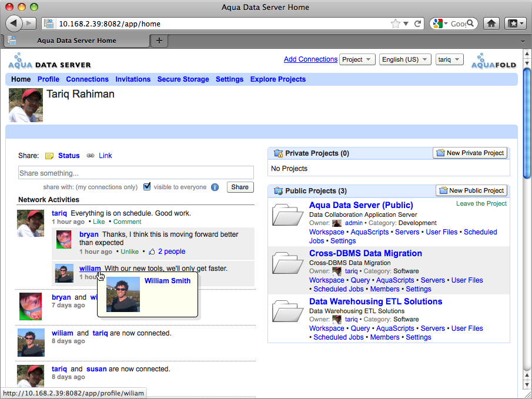Click the Private Projects lock folder icon
The height and width of the screenshot is (399, 532).
point(278,153)
